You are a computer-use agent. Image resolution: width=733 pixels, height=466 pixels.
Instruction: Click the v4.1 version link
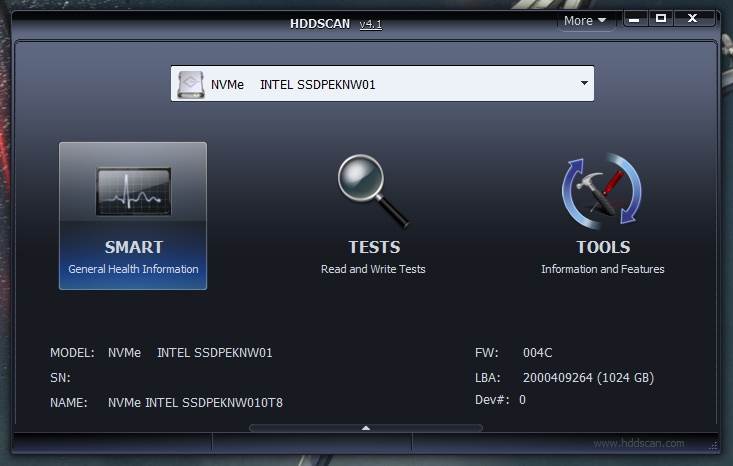(x=370, y=24)
